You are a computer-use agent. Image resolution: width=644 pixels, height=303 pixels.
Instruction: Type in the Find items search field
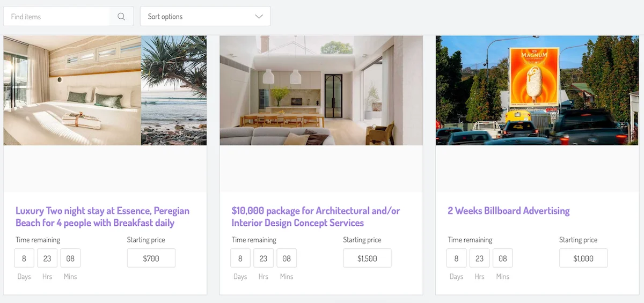[x=57, y=17]
